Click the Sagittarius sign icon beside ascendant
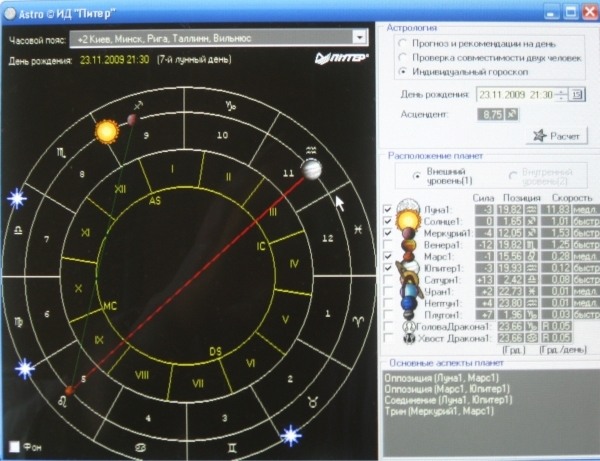Image resolution: width=600 pixels, height=461 pixels. [511, 114]
